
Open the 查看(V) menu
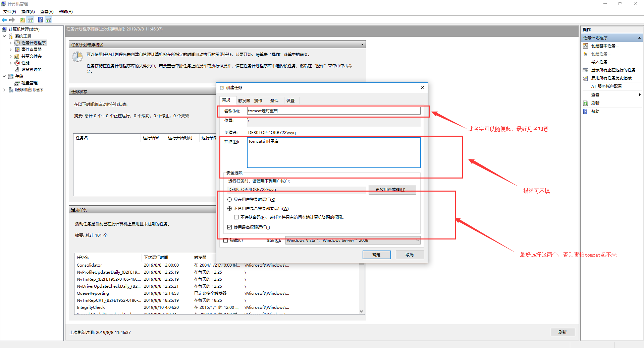click(47, 12)
